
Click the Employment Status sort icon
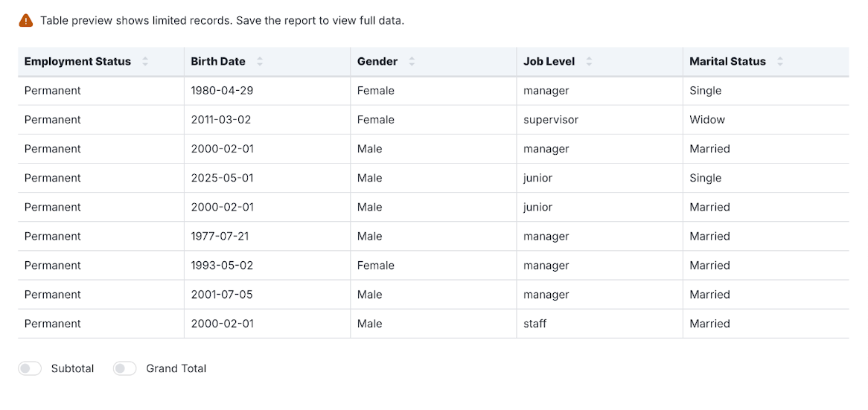coord(145,62)
